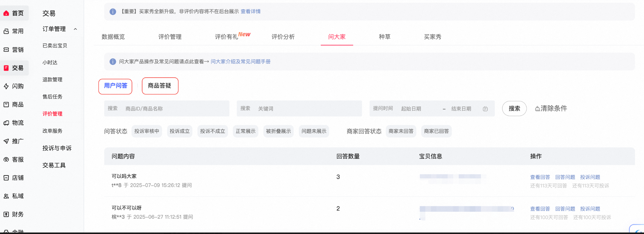644x234 pixels.
Task: Click 查看回答 for 可以吗大家 question
Action: [x=540, y=177]
